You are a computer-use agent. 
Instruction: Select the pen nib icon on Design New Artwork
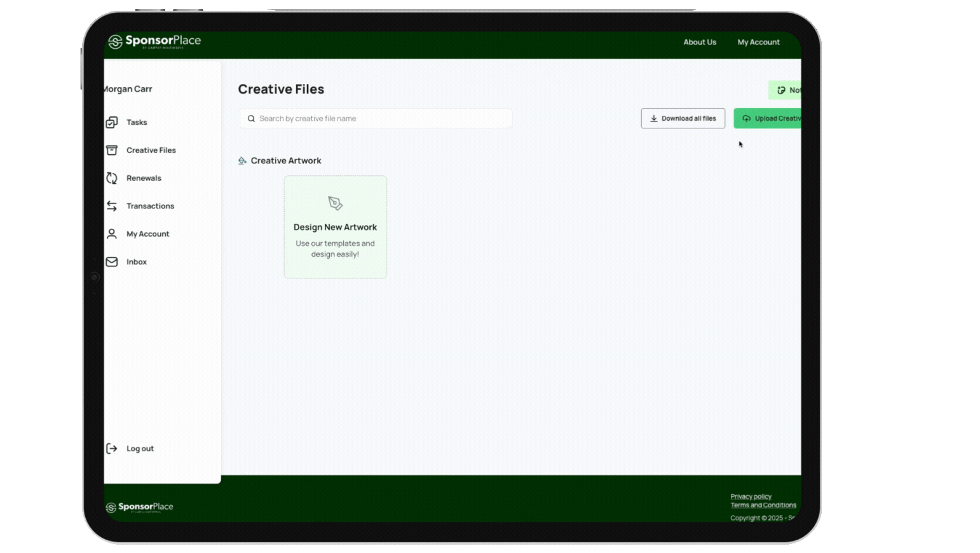335,204
